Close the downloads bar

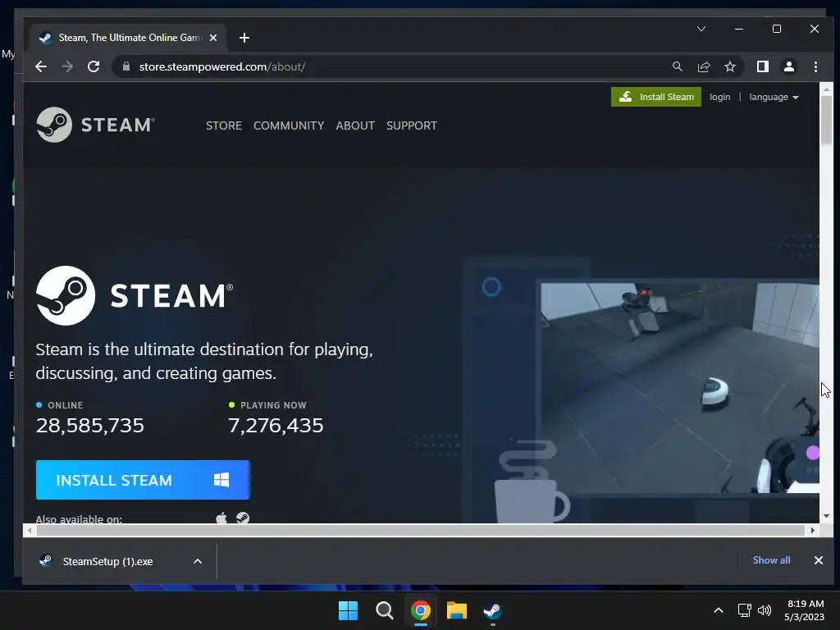(x=818, y=559)
